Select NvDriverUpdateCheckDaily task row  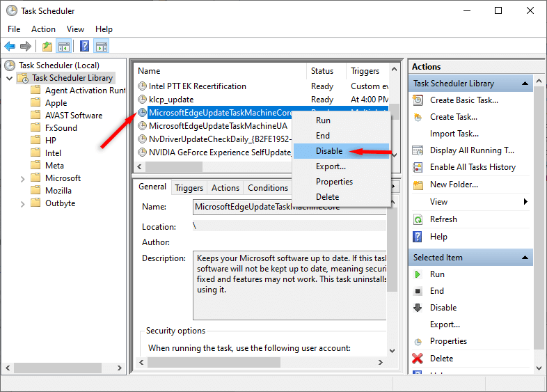click(x=220, y=139)
